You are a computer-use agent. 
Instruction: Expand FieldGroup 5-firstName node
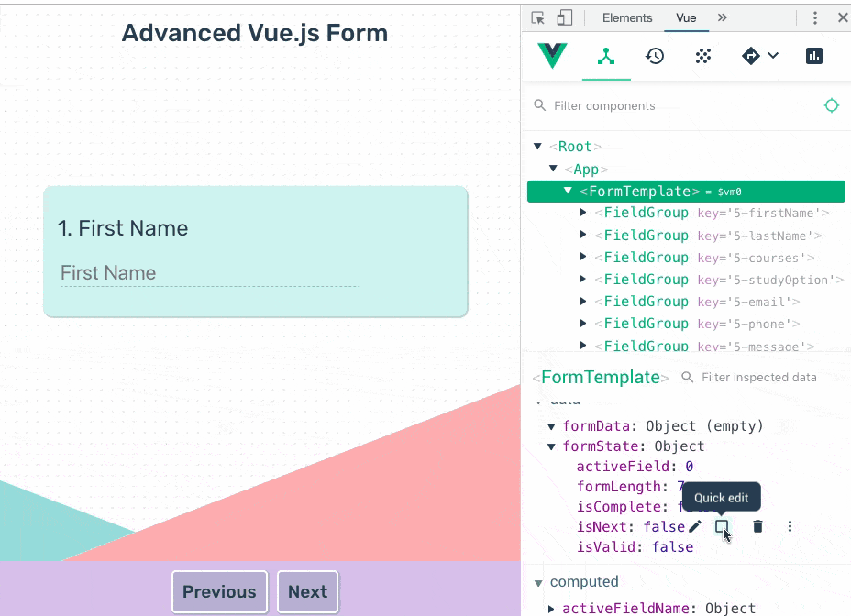coord(583,213)
